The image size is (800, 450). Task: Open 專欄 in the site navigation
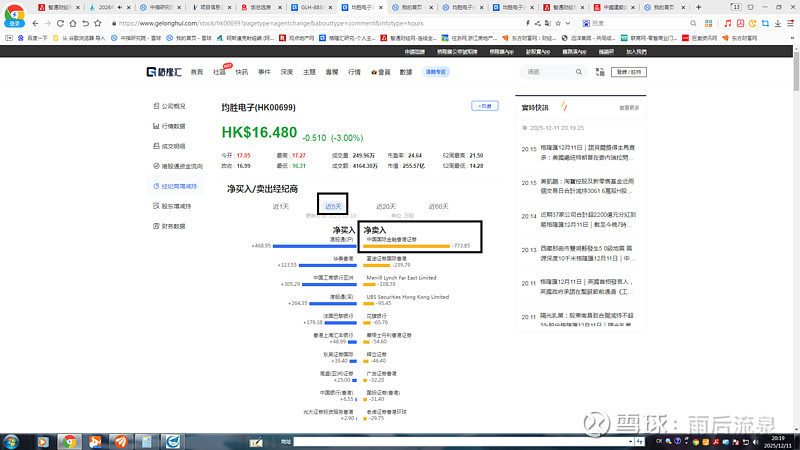[332, 72]
